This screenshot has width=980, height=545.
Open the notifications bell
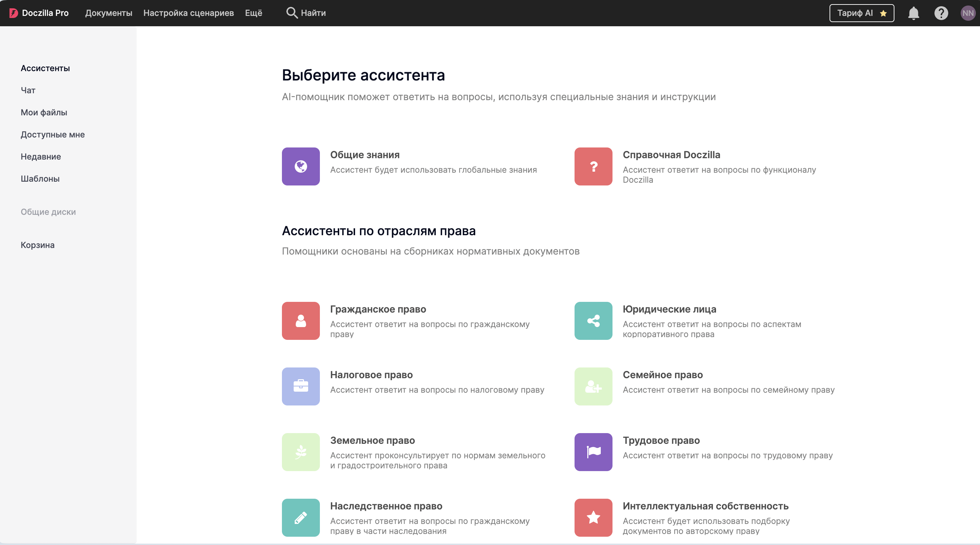click(913, 13)
